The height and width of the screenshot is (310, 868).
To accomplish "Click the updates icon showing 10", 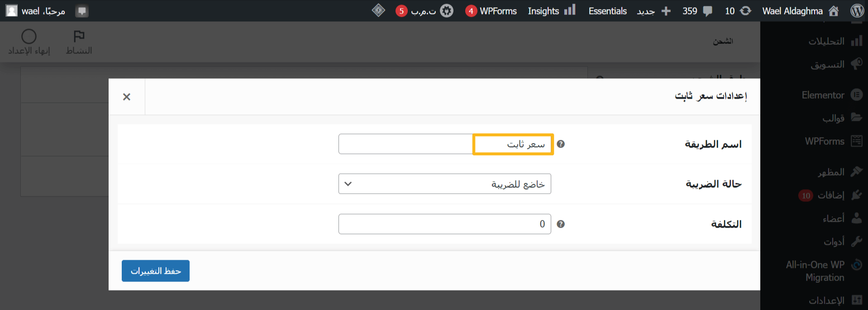I will [x=745, y=11].
